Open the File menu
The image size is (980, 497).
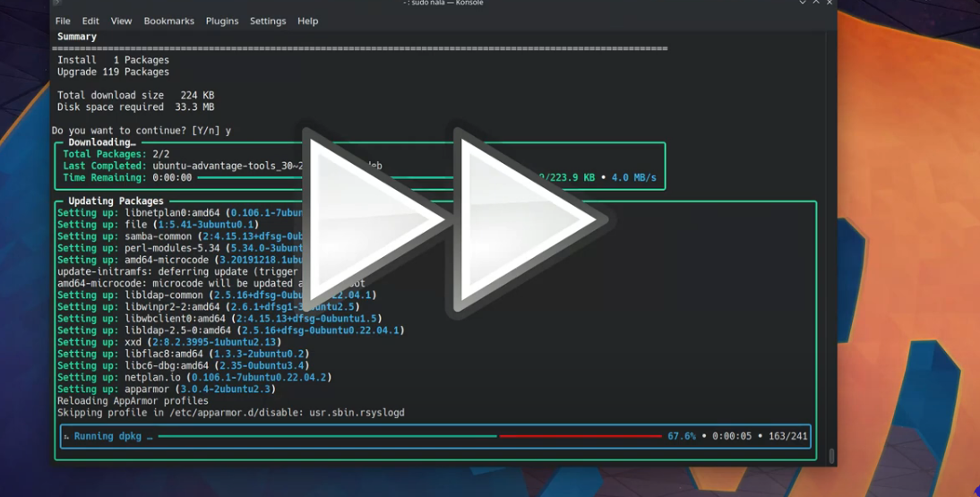63,21
